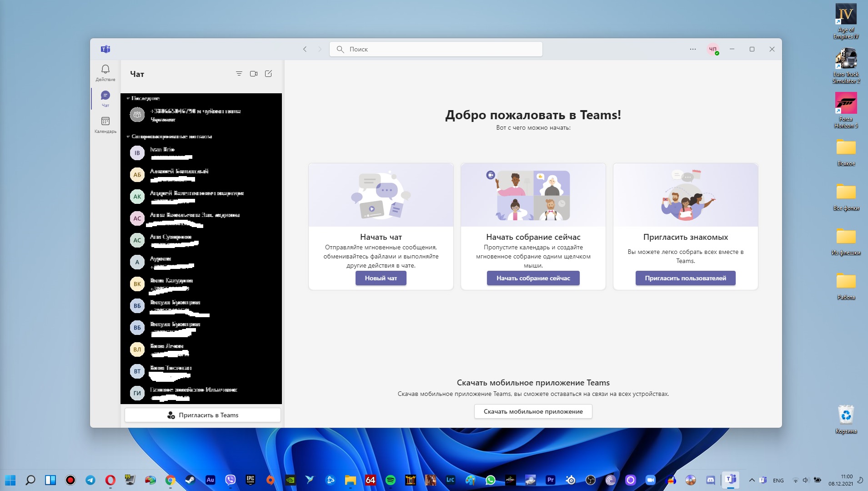868x491 pixels.
Task: Filter the chat list with the funnel icon
Action: [x=239, y=73]
